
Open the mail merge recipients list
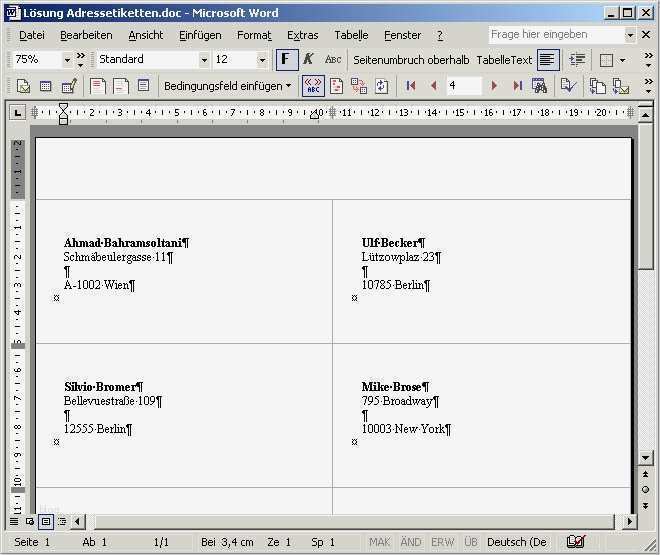click(69, 86)
